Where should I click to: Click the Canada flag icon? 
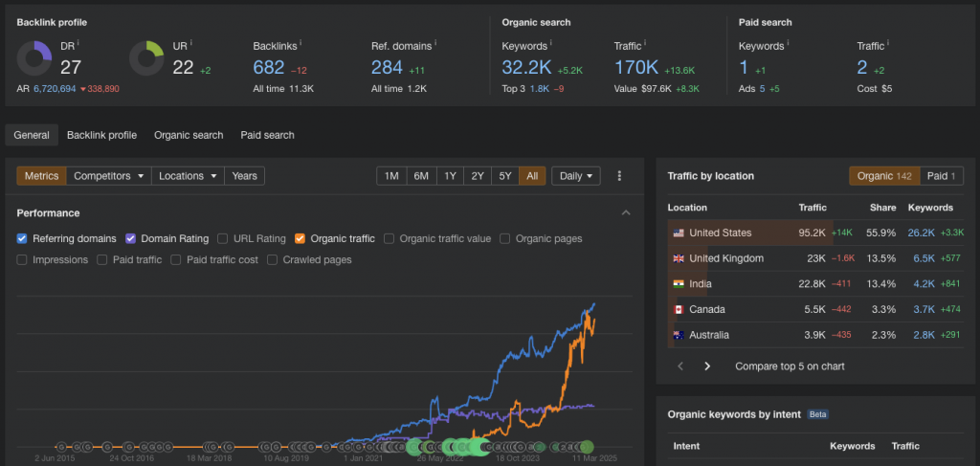(678, 310)
